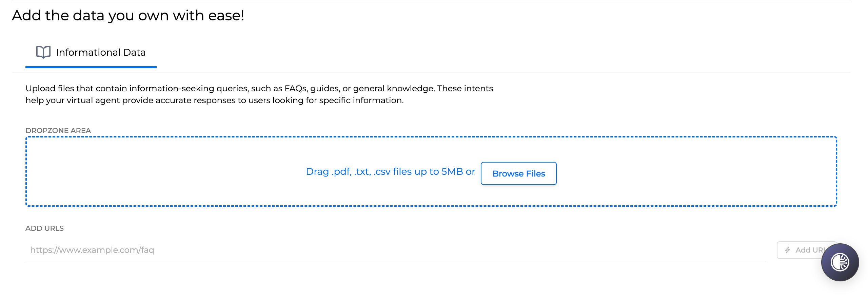Click the upload files description paragraph
Screen dimensions: 868x298
(259, 94)
